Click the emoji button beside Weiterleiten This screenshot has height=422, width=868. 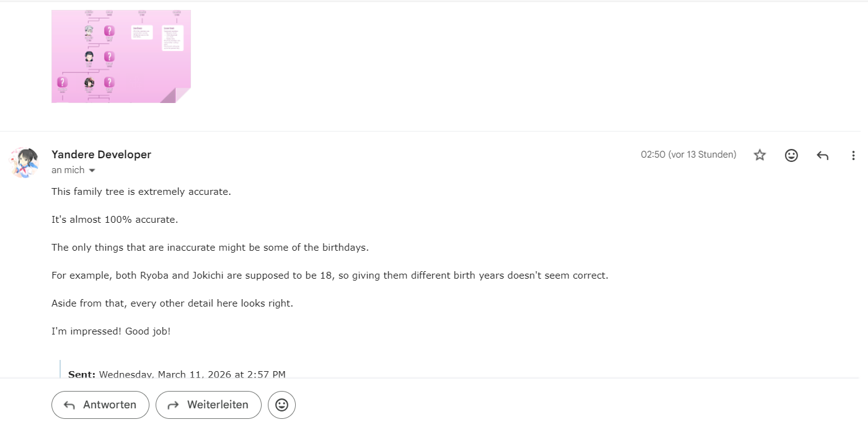[281, 405]
